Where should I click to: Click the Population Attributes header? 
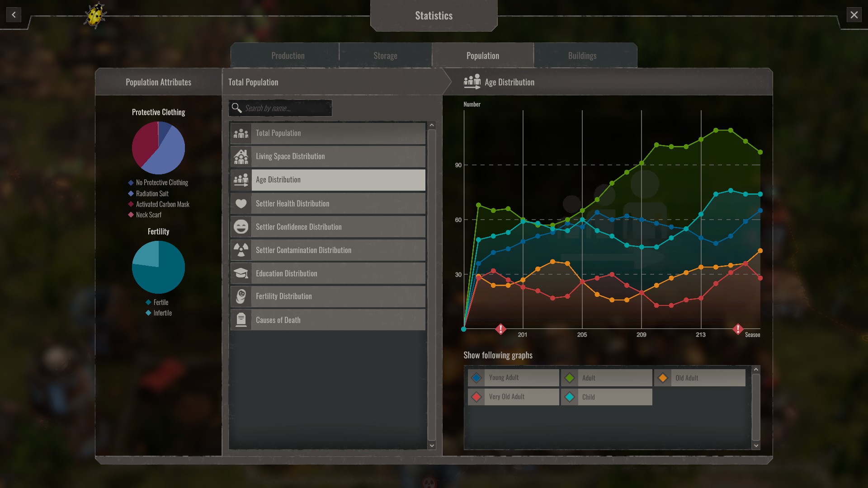pyautogui.click(x=158, y=82)
